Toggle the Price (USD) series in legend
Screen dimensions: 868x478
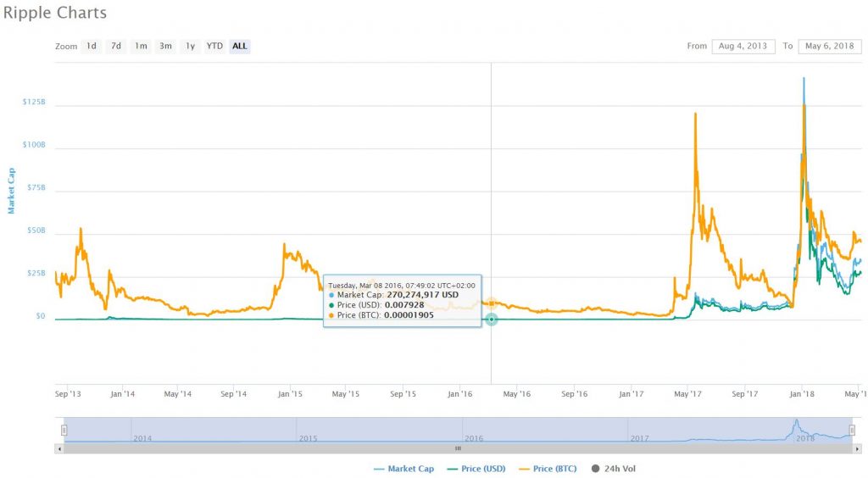476,469
